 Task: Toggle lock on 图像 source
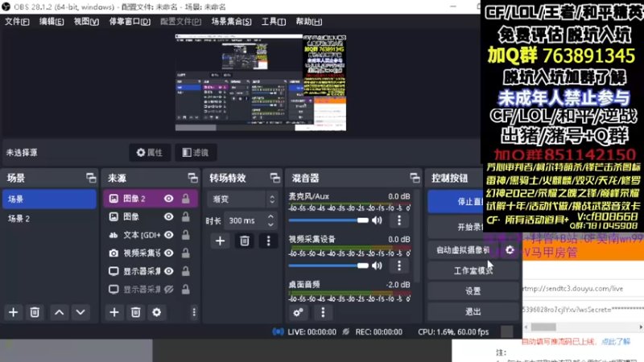186,216
